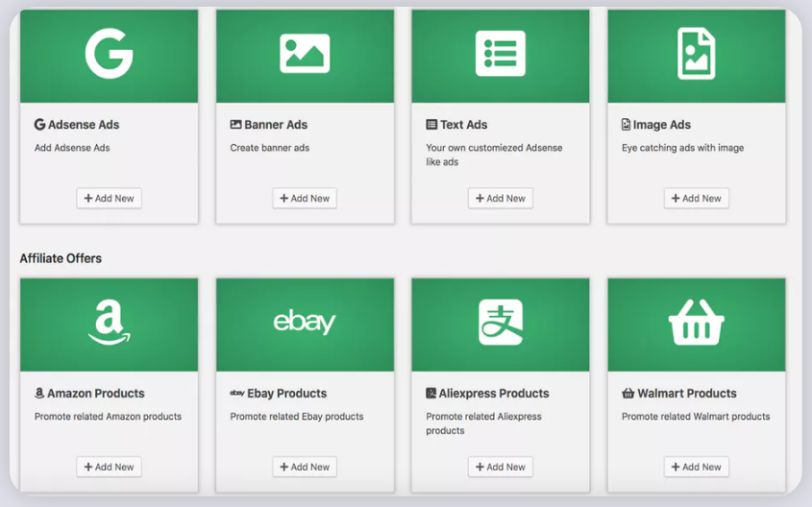The width and height of the screenshot is (812, 507).
Task: Add a new Text Ad
Action: [501, 198]
